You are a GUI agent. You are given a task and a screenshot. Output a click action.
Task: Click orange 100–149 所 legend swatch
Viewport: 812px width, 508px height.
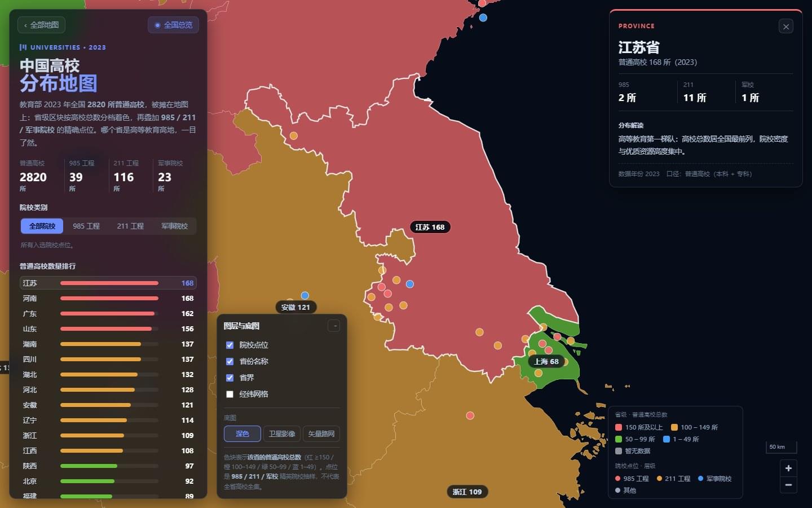(674, 427)
